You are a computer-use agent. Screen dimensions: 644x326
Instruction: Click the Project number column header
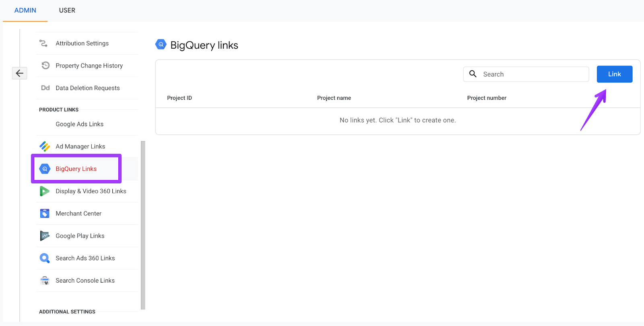487,98
